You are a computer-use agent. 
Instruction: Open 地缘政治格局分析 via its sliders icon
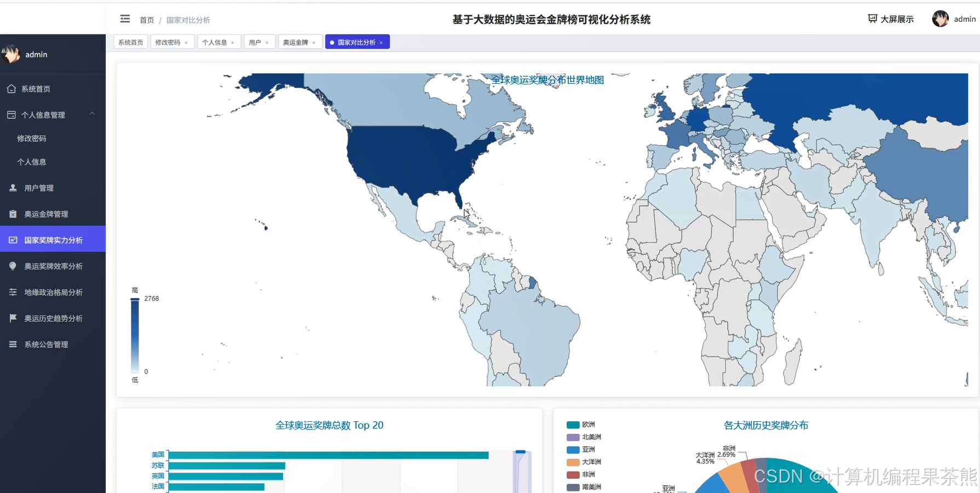(13, 293)
